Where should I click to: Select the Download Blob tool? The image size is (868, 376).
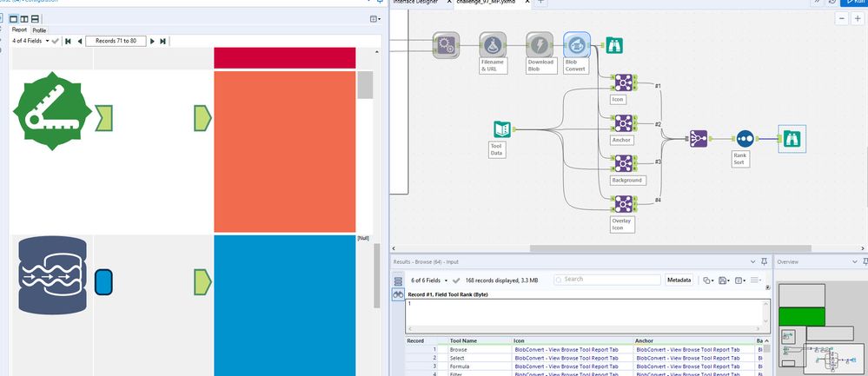[x=540, y=45]
